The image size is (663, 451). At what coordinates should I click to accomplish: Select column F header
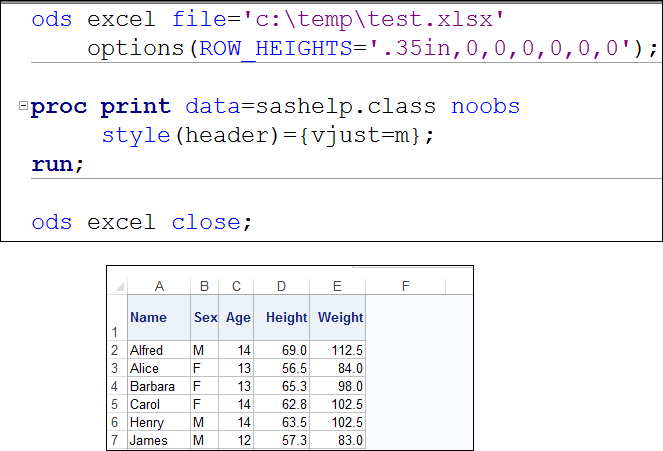click(x=405, y=286)
